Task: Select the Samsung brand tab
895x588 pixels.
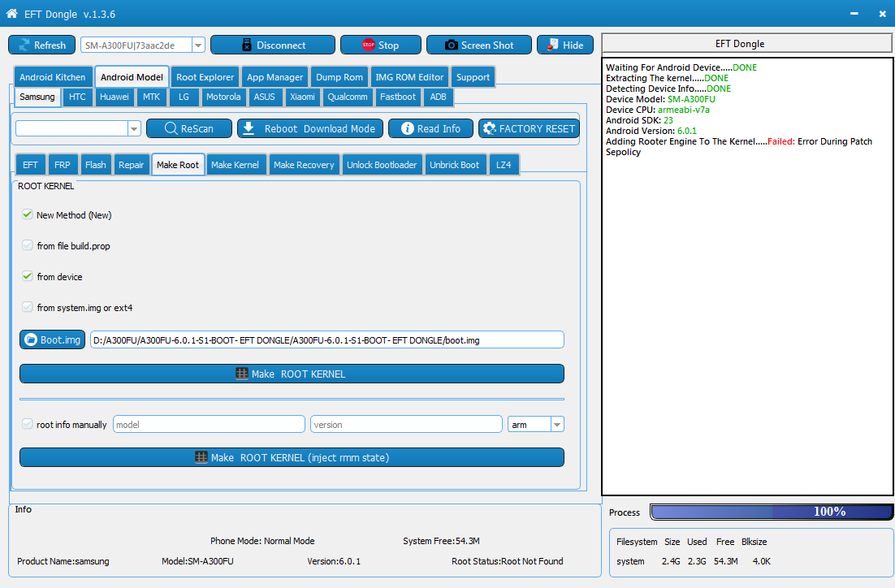Action: pos(37,97)
